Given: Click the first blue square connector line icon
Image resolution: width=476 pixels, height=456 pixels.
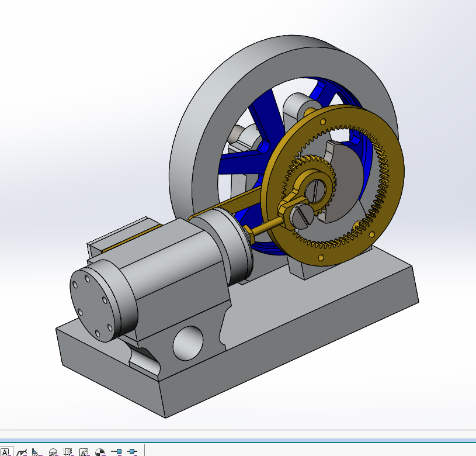Looking at the screenshot, I should pyautogui.click(x=116, y=452).
